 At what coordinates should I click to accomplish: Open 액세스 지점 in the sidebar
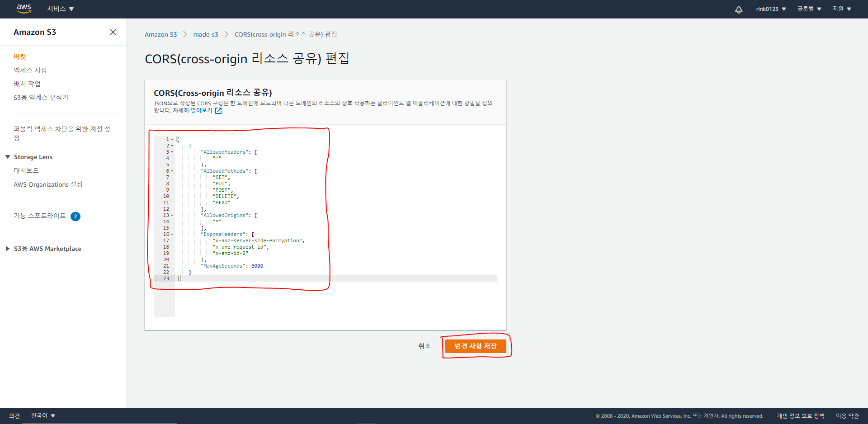(x=30, y=70)
